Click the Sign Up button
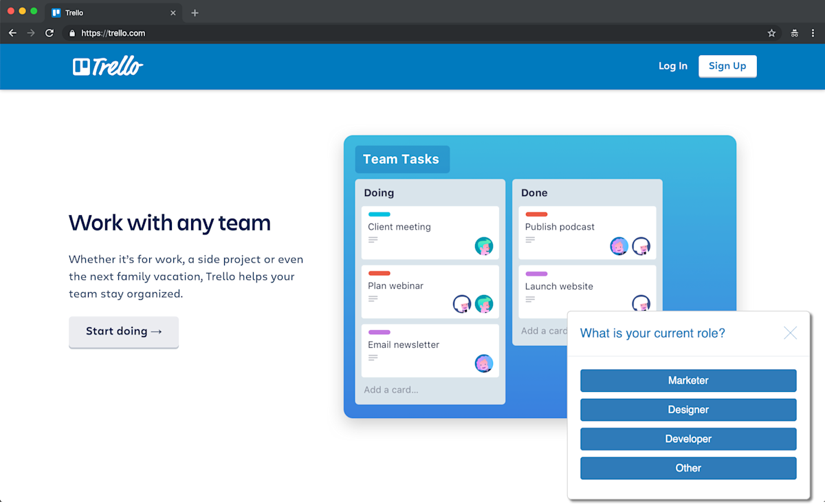The height and width of the screenshot is (504, 825). [727, 66]
